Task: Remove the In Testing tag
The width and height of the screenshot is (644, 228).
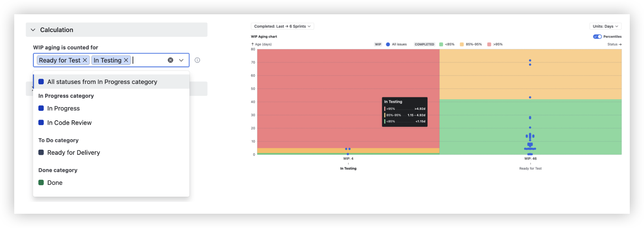Action: (x=126, y=60)
